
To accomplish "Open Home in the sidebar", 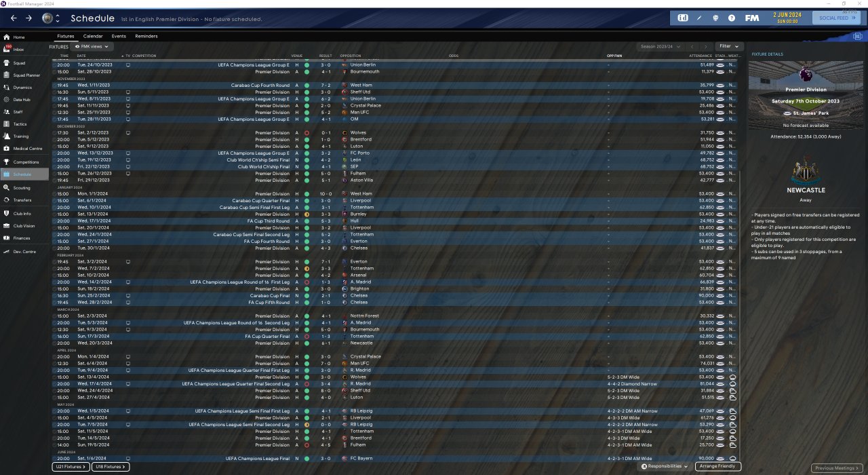I will click(x=19, y=37).
